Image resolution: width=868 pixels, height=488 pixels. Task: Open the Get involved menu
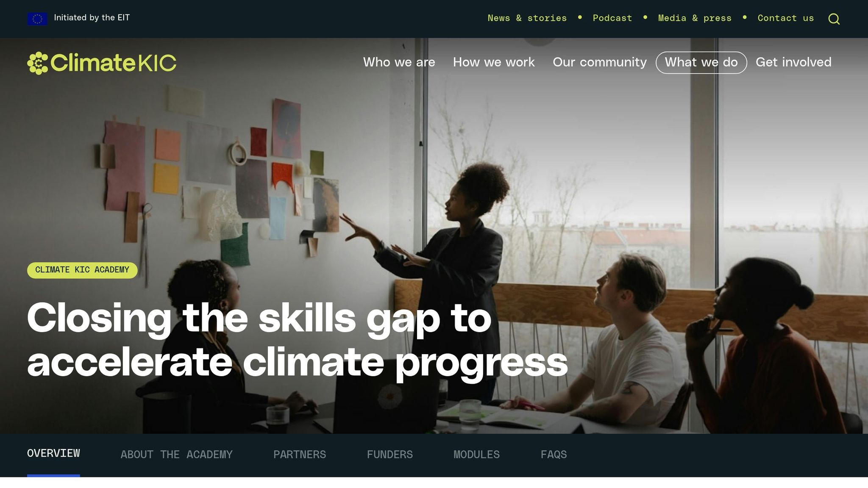click(x=793, y=62)
